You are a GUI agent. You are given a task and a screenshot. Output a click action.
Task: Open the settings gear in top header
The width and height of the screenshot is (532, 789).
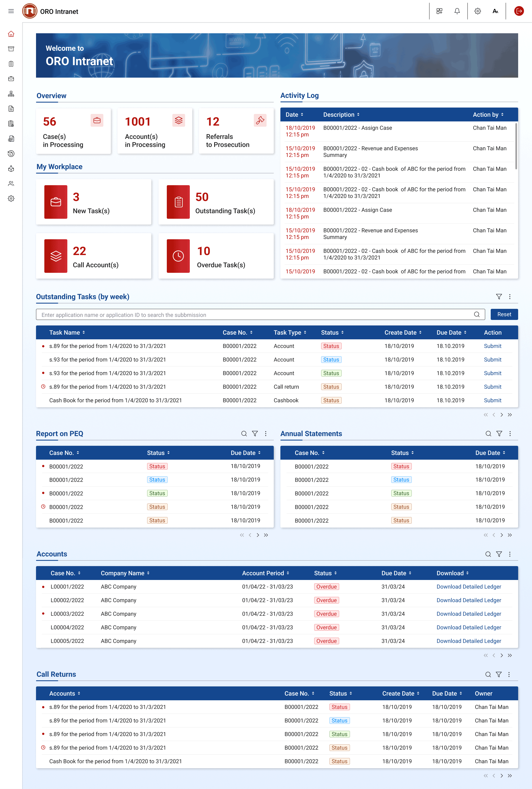tap(477, 11)
